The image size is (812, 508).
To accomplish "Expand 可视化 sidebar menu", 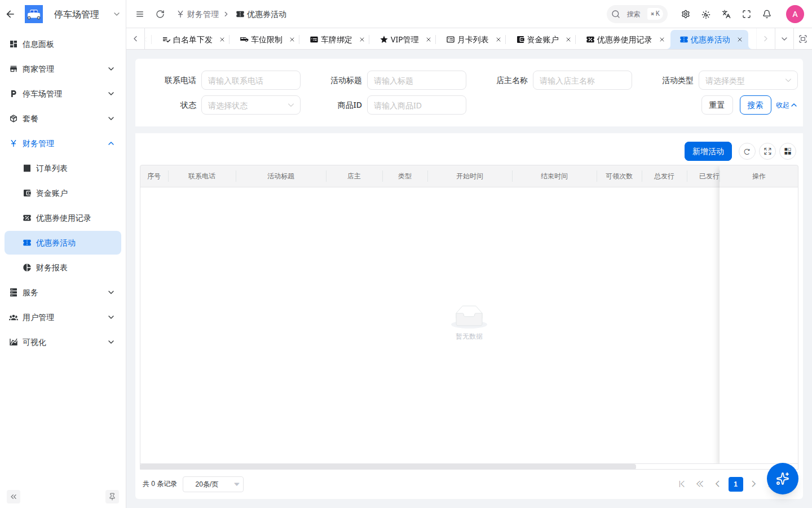I will pos(63,342).
